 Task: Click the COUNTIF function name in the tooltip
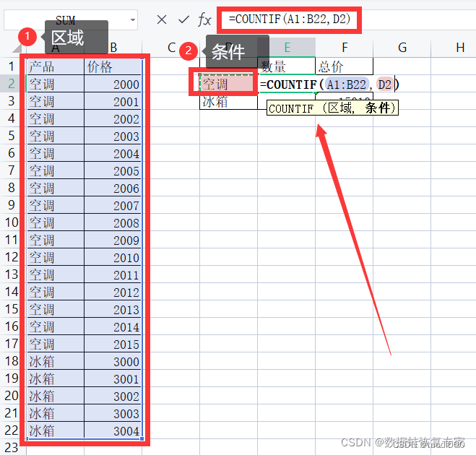[291, 108]
